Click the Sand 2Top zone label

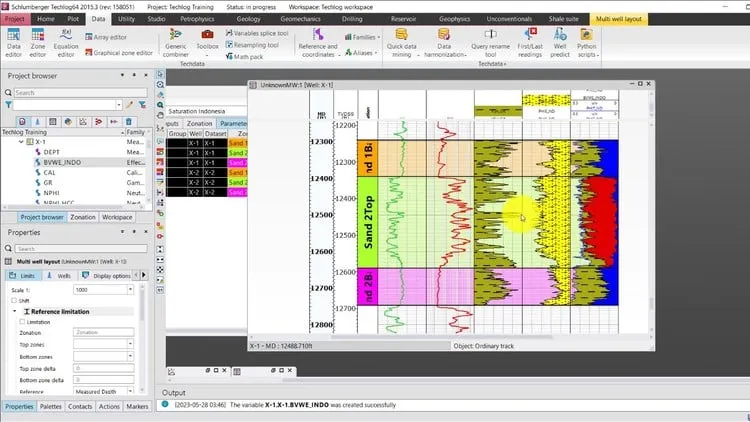(368, 222)
